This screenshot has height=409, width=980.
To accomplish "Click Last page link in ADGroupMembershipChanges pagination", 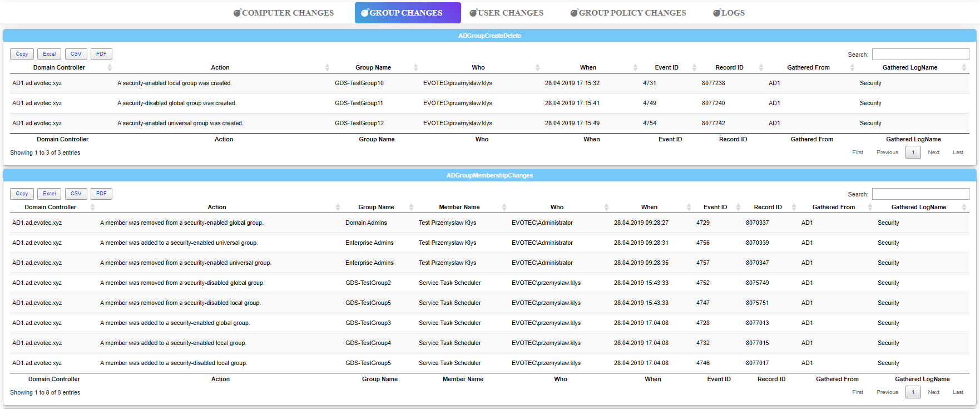I will pos(958,392).
